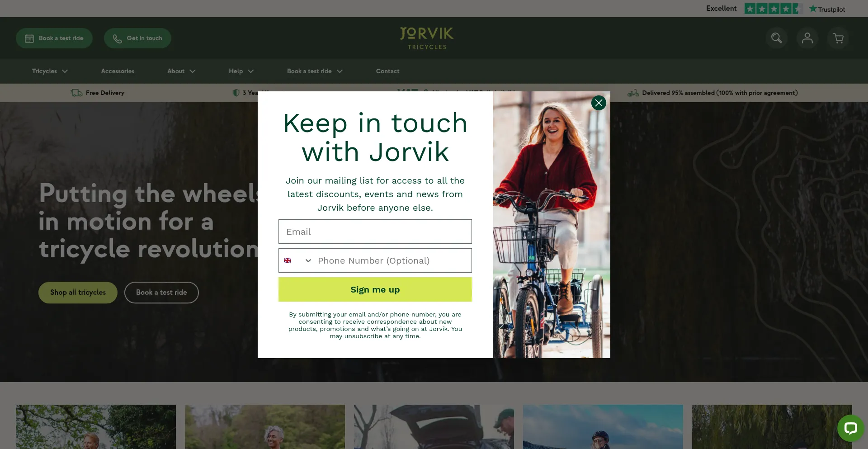
Task: Click the Free Delivery truck icon
Action: [x=76, y=93]
